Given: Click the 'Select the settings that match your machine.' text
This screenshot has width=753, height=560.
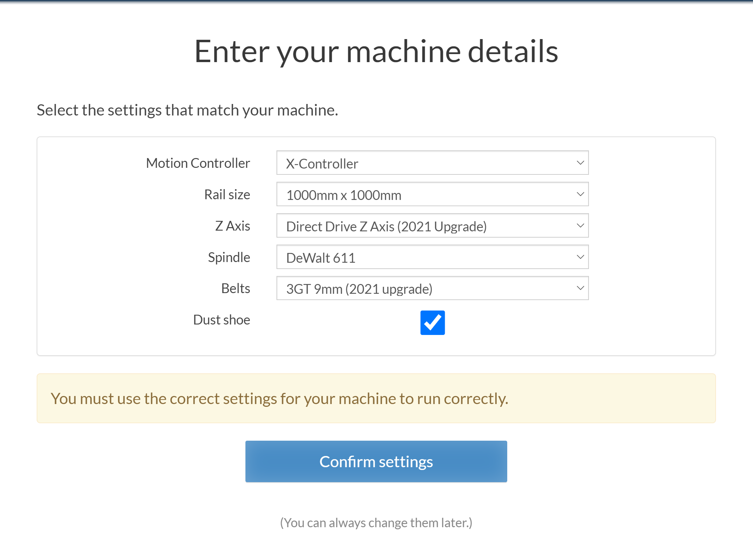Looking at the screenshot, I should (187, 110).
